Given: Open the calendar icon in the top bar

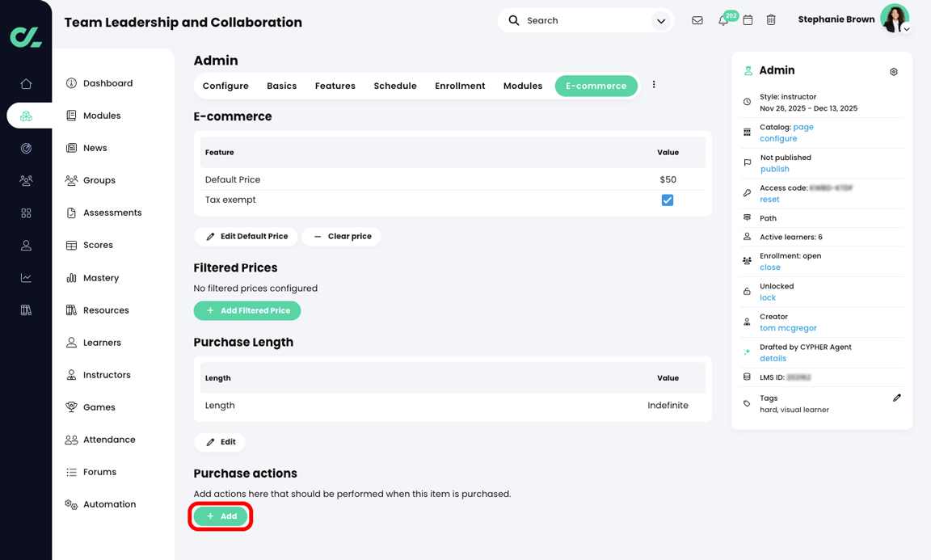Looking at the screenshot, I should point(748,20).
